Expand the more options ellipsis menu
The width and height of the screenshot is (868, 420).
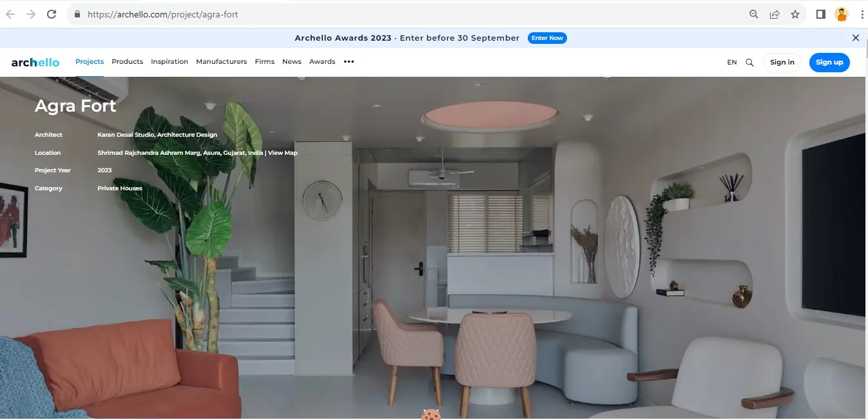click(349, 62)
